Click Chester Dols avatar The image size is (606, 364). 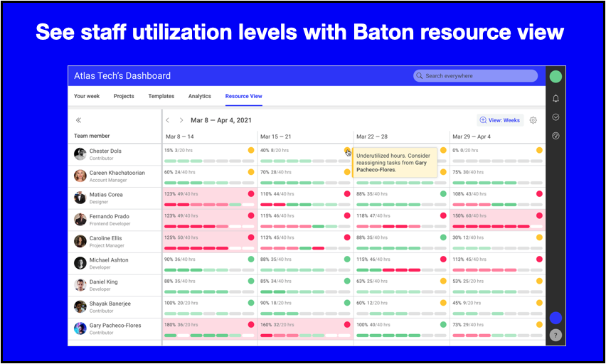pyautogui.click(x=80, y=154)
